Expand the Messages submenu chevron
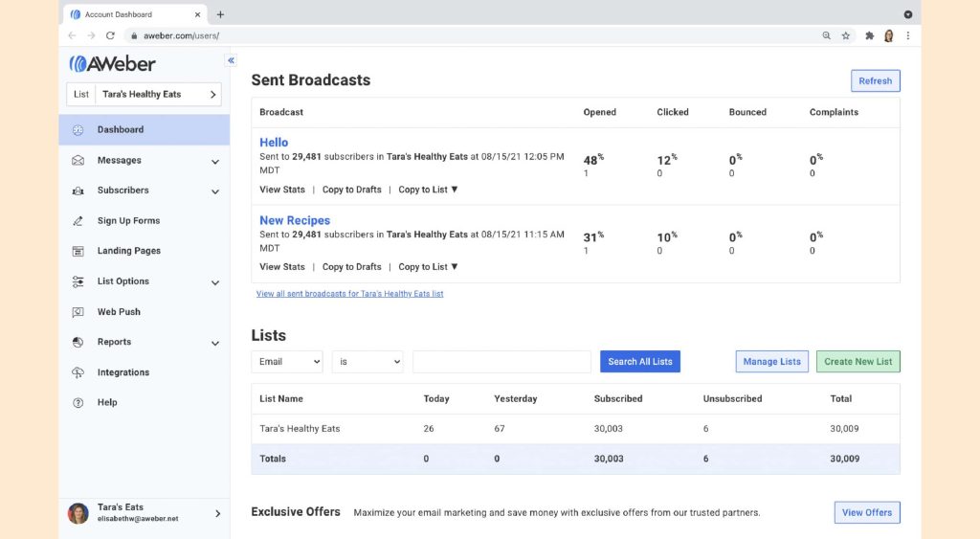This screenshot has height=539, width=980. (215, 162)
